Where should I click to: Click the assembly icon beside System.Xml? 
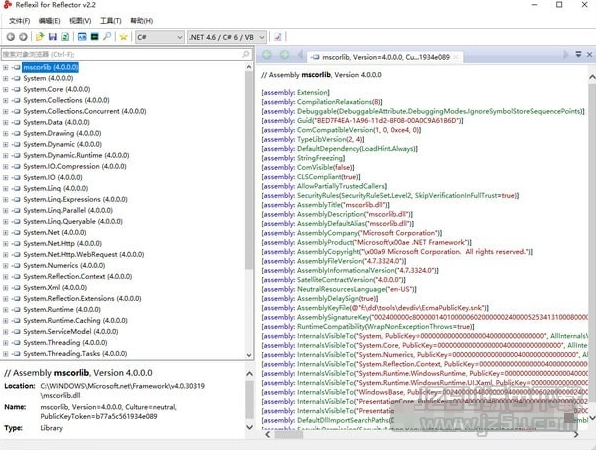tap(16, 288)
